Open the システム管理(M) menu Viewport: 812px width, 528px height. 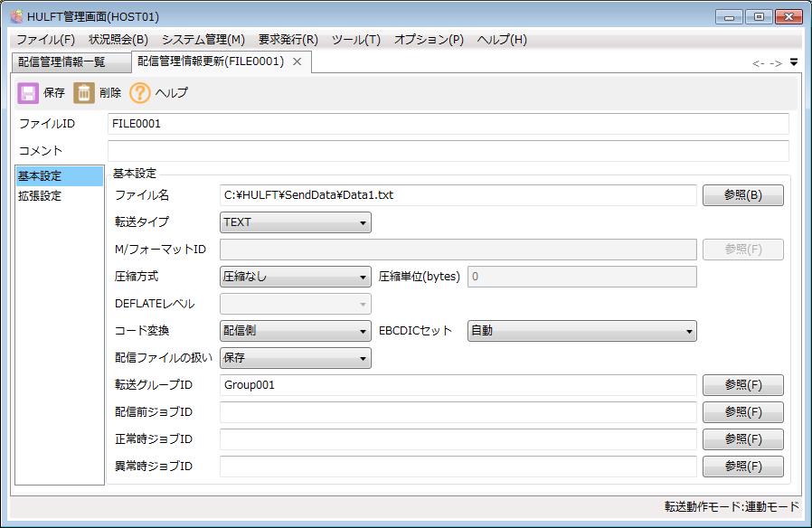click(203, 40)
